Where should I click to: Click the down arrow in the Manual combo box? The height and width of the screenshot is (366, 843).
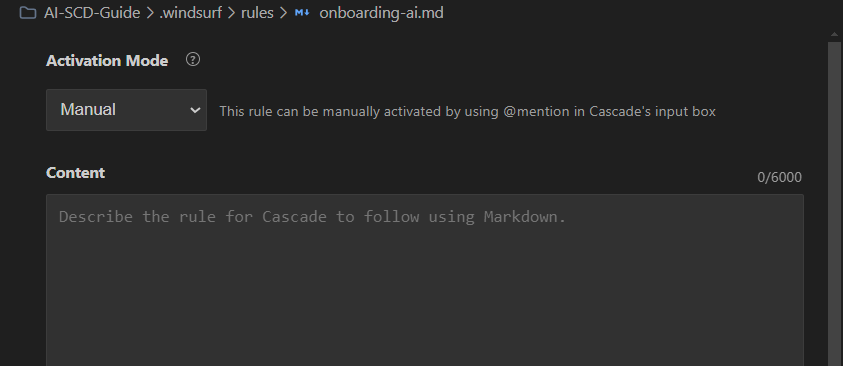click(195, 110)
